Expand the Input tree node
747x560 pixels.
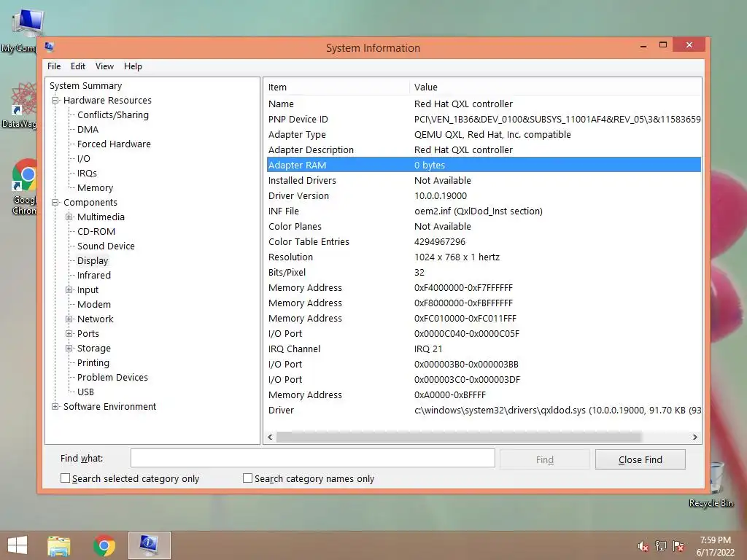coord(69,290)
